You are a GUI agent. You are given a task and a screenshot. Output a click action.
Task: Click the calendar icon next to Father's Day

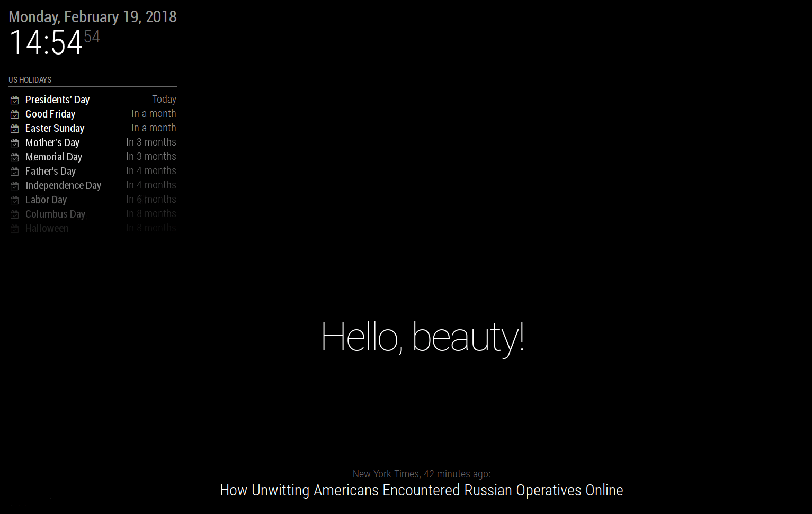point(15,172)
